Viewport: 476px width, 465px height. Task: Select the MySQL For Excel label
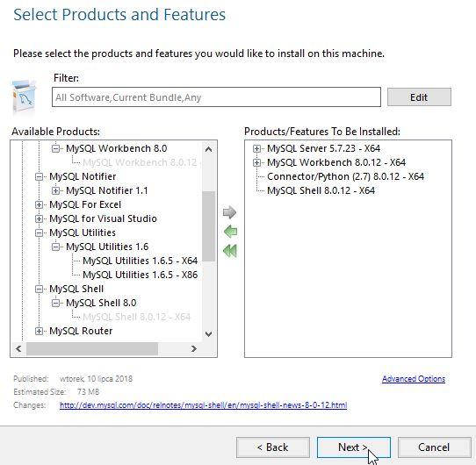85,204
